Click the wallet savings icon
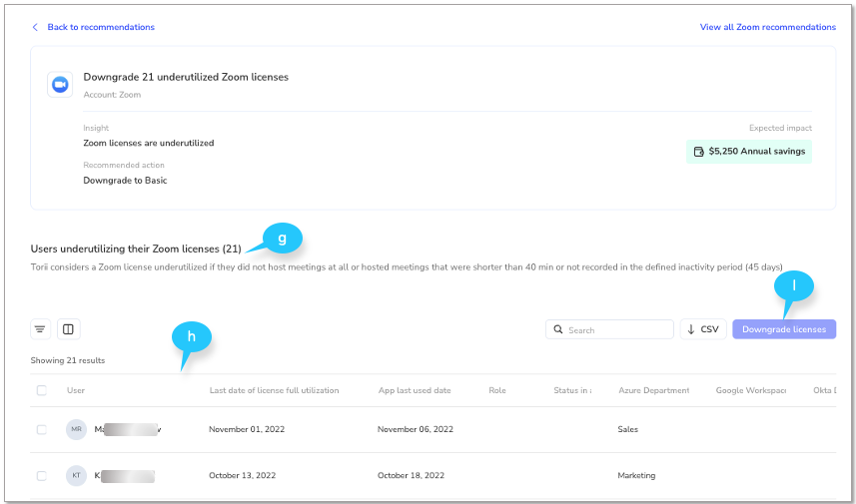856x504 pixels. [698, 152]
